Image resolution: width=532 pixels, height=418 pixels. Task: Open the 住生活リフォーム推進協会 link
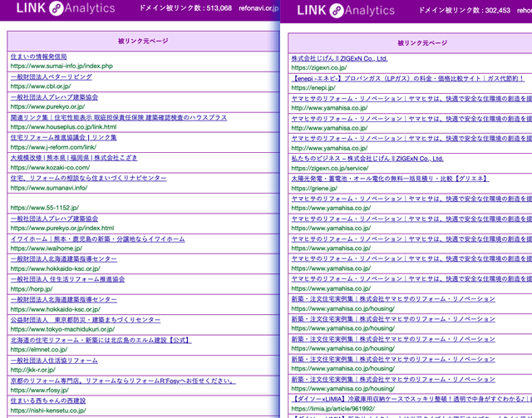click(x=67, y=279)
